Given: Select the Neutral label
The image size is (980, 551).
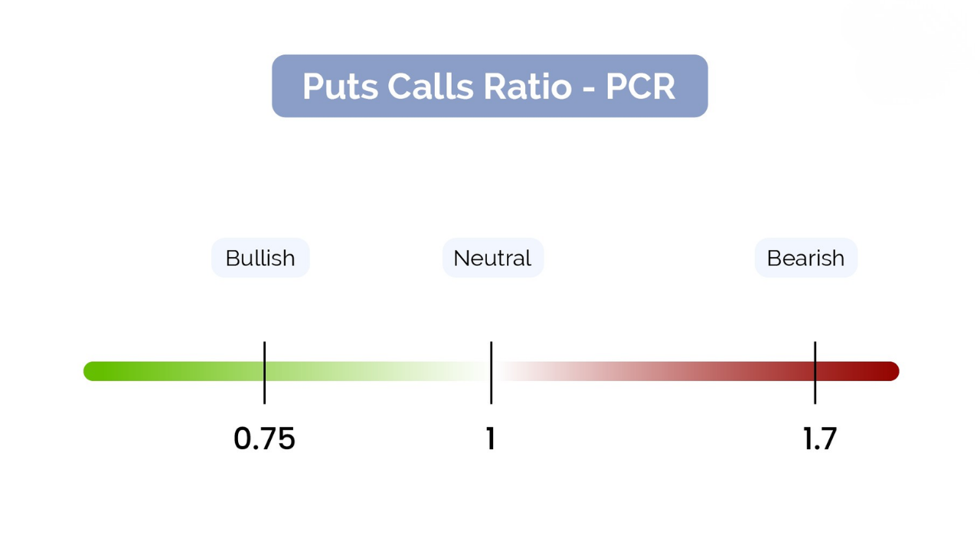Looking at the screenshot, I should coord(492,258).
